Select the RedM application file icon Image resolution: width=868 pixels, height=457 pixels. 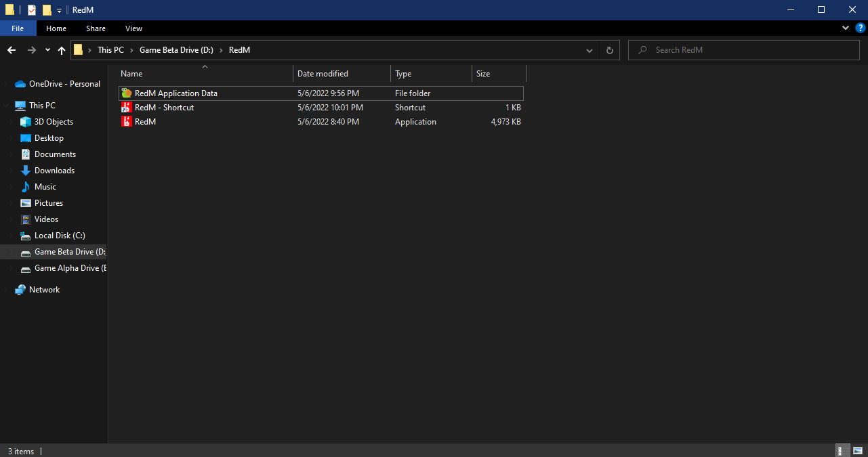coord(126,121)
